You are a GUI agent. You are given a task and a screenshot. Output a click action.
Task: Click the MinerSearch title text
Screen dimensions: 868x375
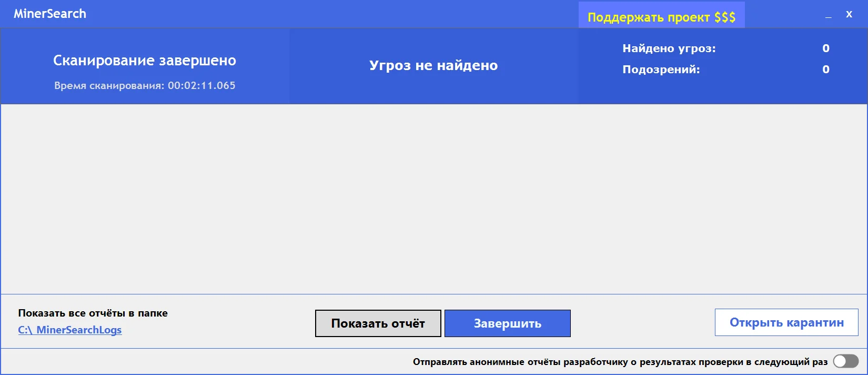click(50, 14)
